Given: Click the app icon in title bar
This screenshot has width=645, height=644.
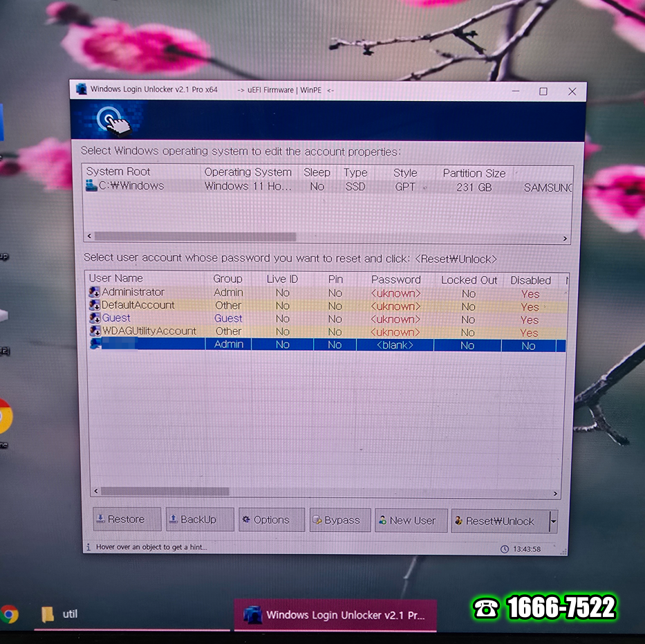Looking at the screenshot, I should (82, 89).
